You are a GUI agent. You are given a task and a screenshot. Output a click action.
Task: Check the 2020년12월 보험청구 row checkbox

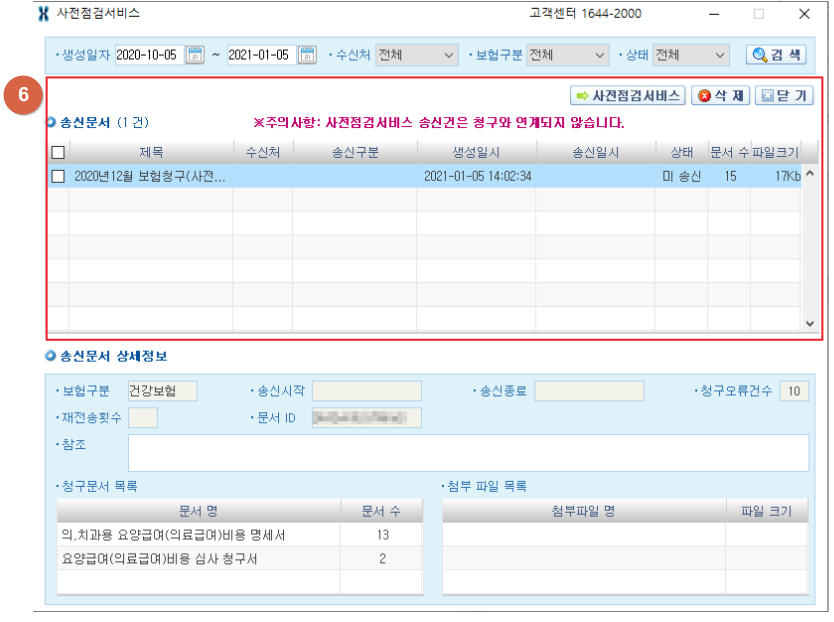(58, 176)
